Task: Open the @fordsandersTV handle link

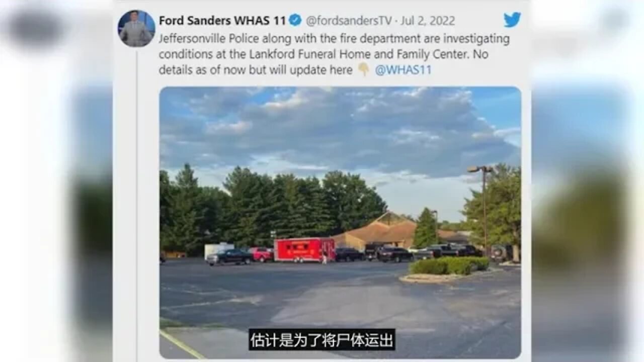Action: [x=349, y=21]
